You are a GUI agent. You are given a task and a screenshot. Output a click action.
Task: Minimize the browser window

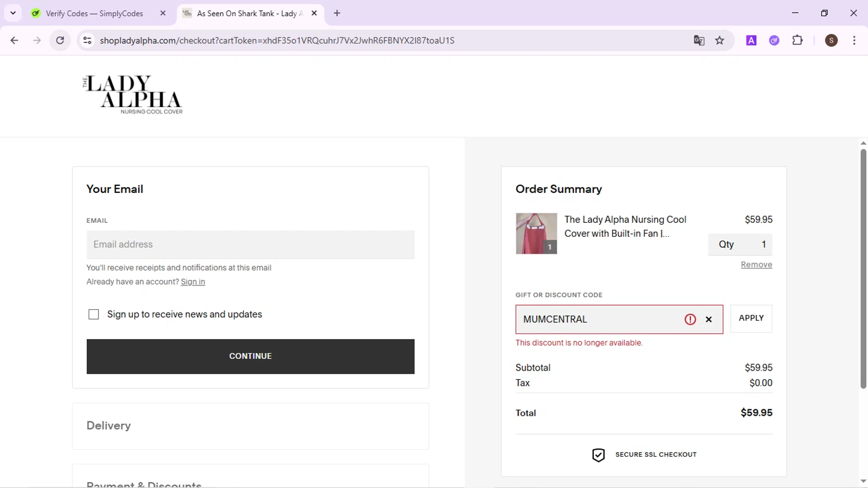[795, 13]
